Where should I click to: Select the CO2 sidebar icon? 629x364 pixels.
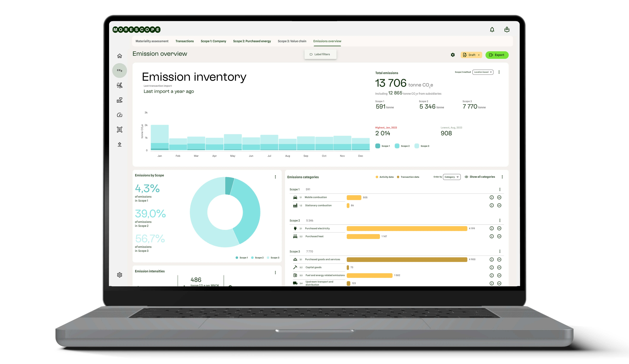click(x=120, y=71)
